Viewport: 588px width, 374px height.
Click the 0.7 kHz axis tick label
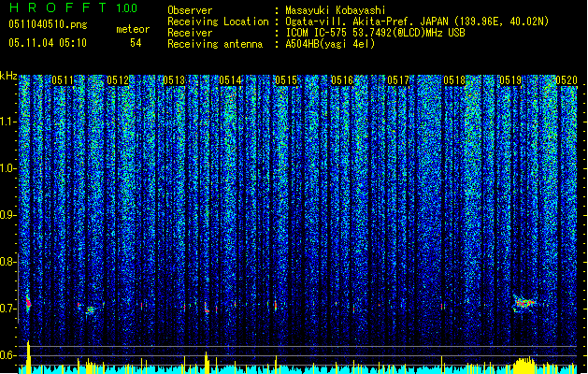(x=8, y=309)
